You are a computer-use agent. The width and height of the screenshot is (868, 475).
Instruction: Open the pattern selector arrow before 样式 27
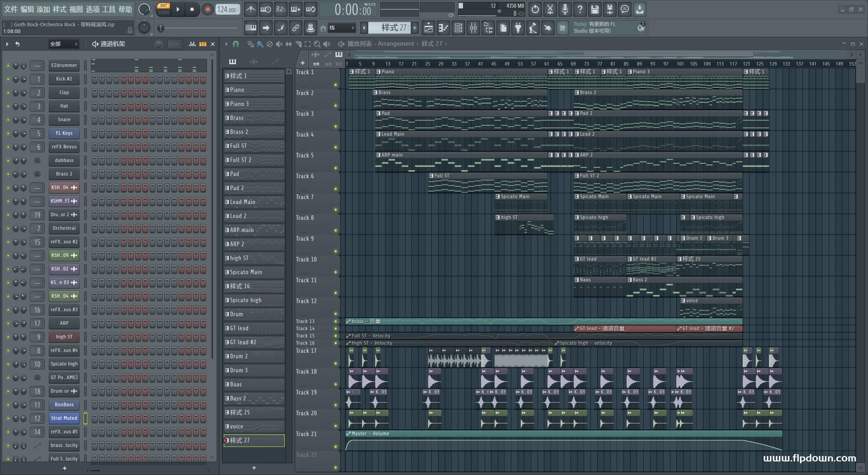[x=364, y=28]
